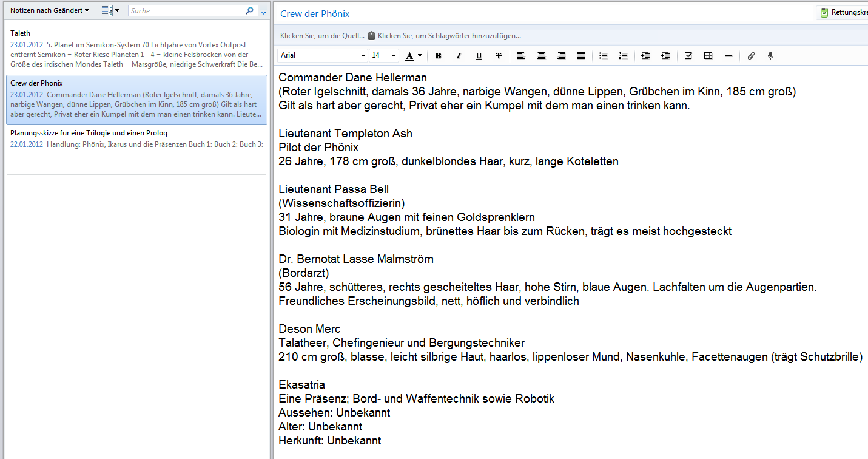Viewport: 868px width, 459px height.
Task: Insert a checkbox into the note
Action: 688,56
